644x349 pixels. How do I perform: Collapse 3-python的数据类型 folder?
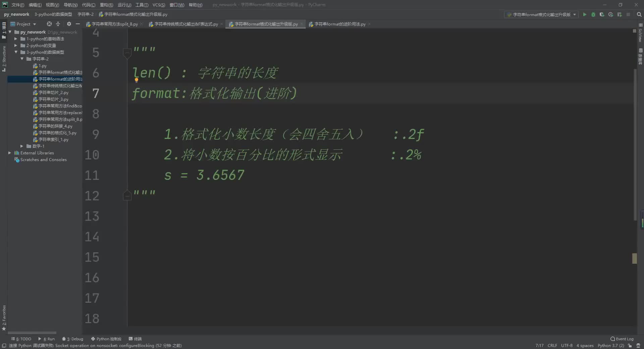(x=16, y=52)
